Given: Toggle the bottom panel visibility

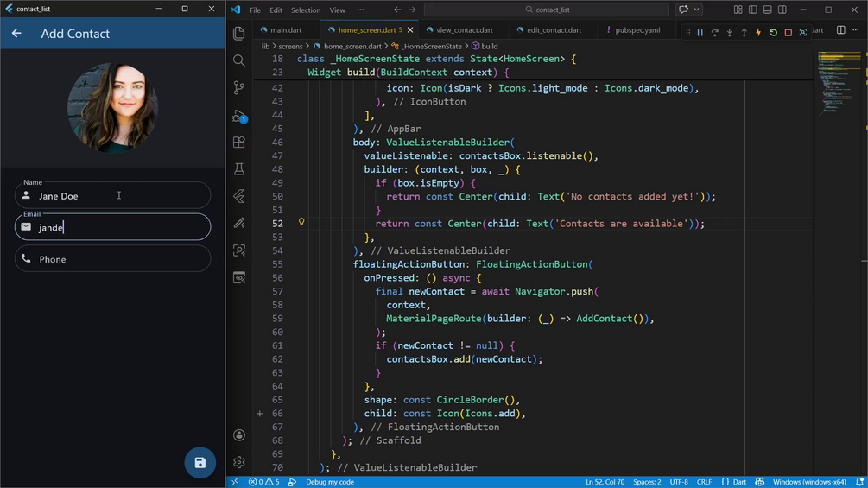Looking at the screenshot, I should [x=767, y=10].
